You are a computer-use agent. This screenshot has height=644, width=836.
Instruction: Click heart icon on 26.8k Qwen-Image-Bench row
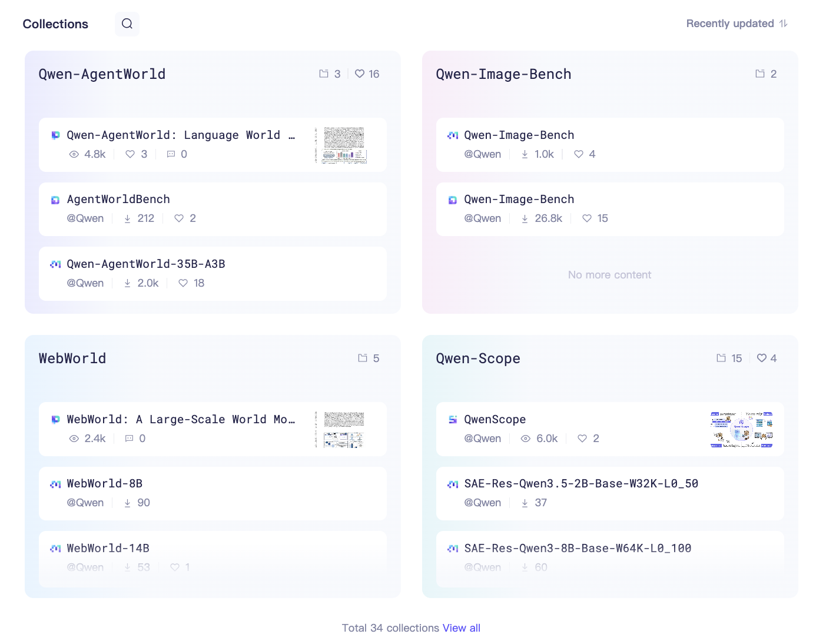pyautogui.click(x=587, y=218)
